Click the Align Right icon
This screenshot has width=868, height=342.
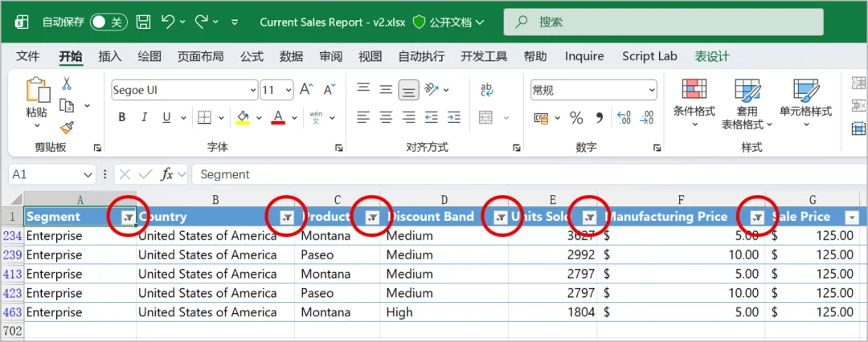408,116
